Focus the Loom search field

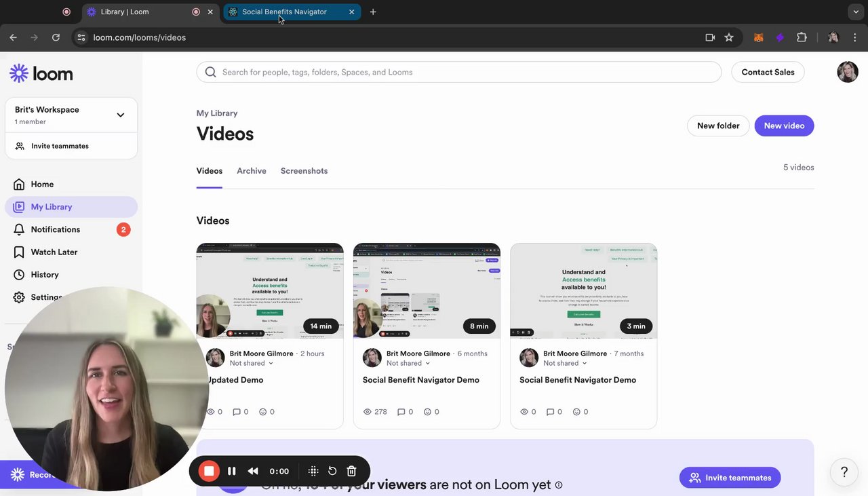click(x=459, y=72)
